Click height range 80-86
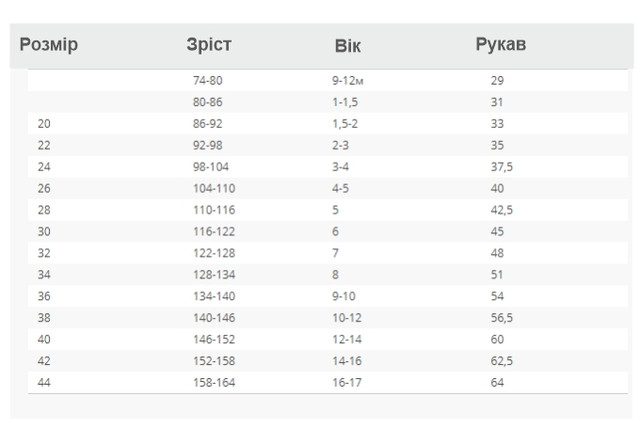The height and width of the screenshot is (427, 640). 208,102
